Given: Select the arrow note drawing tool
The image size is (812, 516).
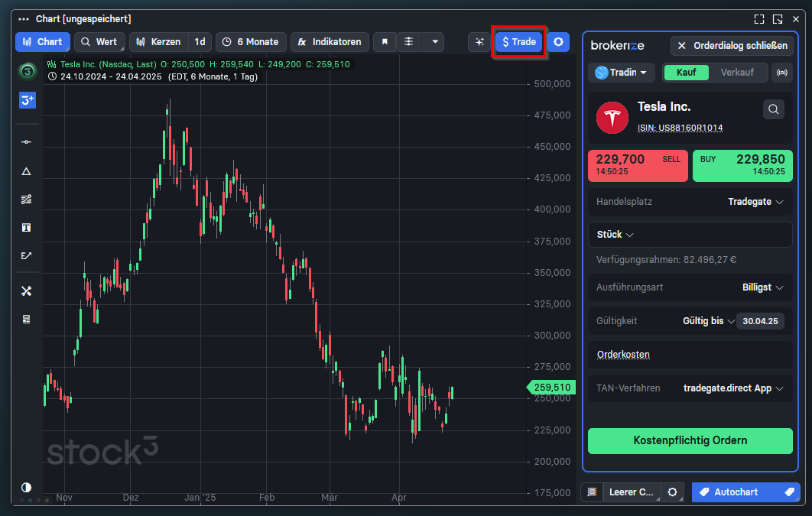Looking at the screenshot, I should (27, 255).
